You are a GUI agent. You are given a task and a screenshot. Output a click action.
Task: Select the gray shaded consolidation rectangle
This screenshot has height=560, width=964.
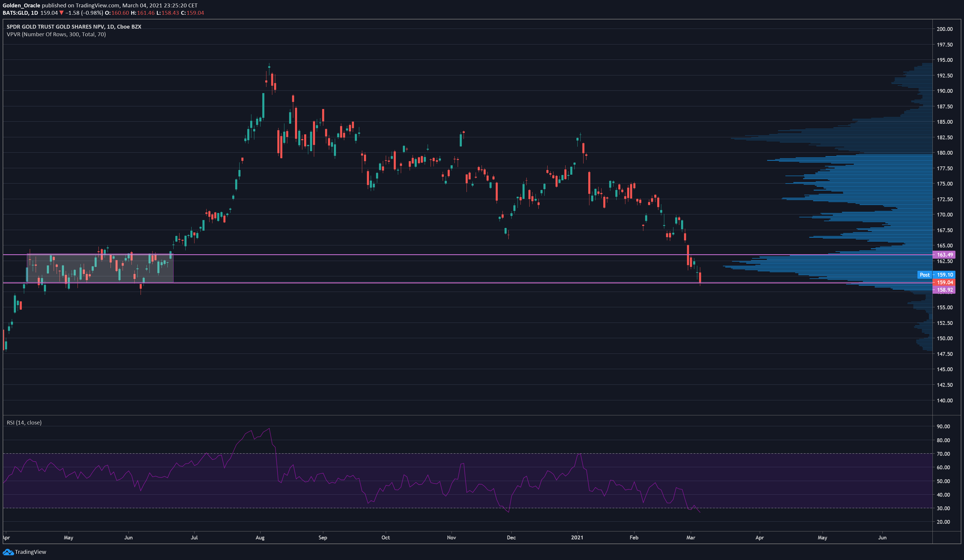coord(100,268)
